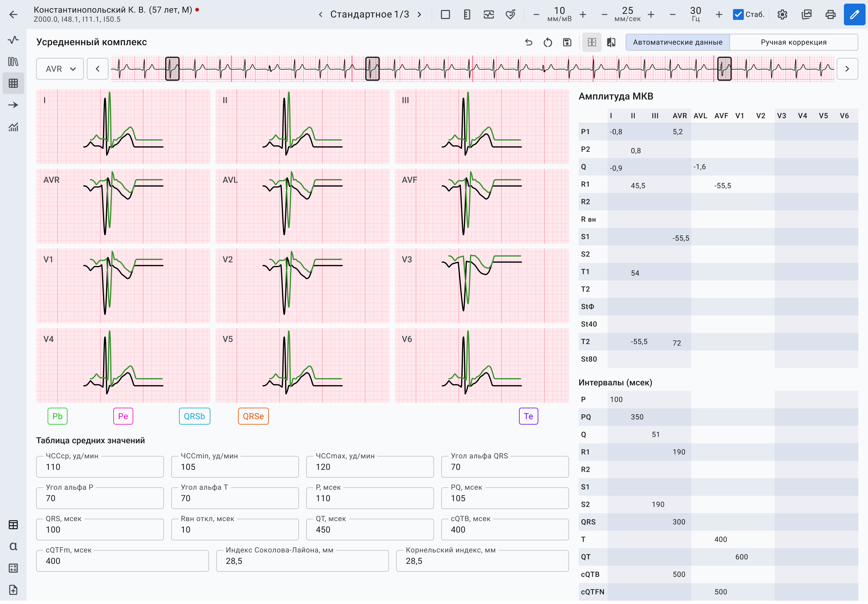Viewport: 868px width, 604px height.
Task: Increase amplitude 10 мм/мВ with plus
Action: click(x=583, y=14)
